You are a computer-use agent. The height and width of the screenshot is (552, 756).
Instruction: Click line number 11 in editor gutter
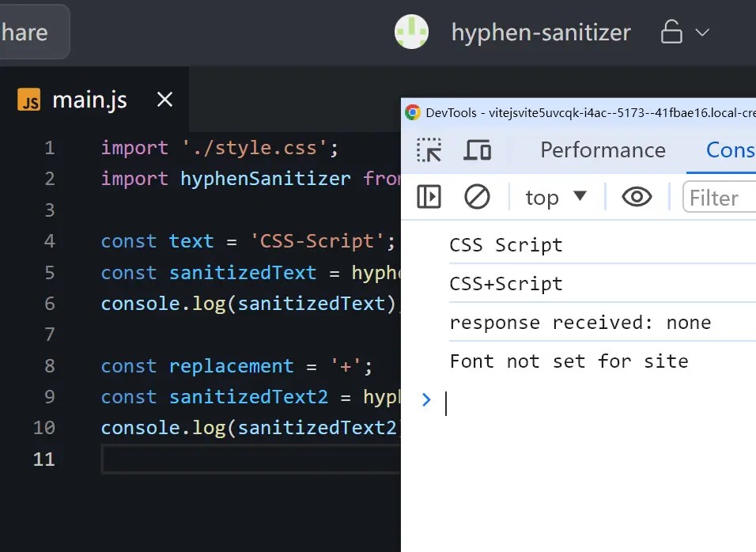click(x=43, y=459)
